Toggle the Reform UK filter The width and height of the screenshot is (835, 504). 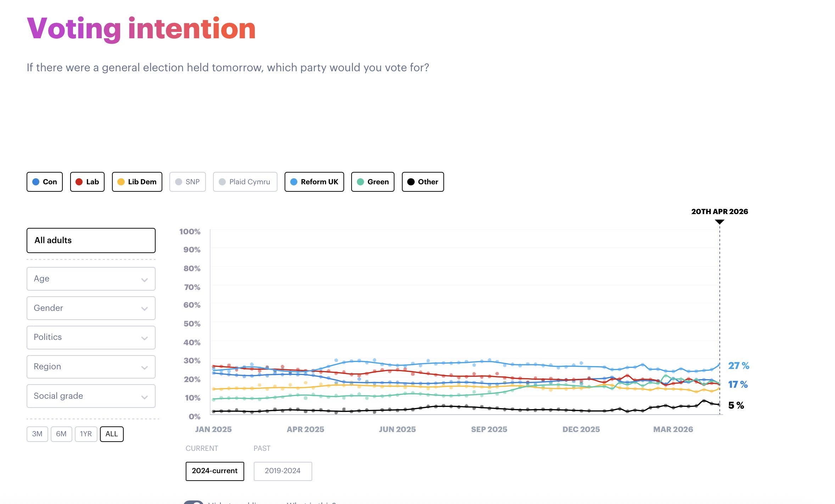pos(314,182)
